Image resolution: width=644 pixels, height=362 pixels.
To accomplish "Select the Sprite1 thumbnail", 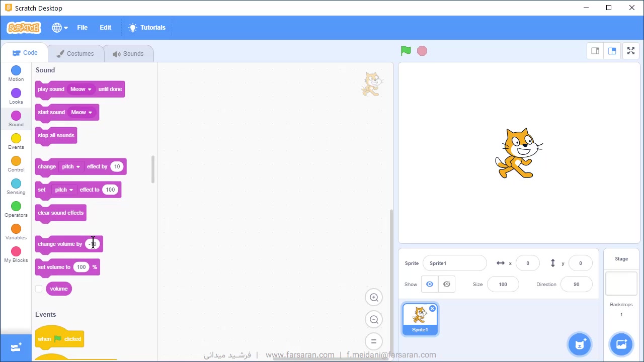I will [420, 319].
